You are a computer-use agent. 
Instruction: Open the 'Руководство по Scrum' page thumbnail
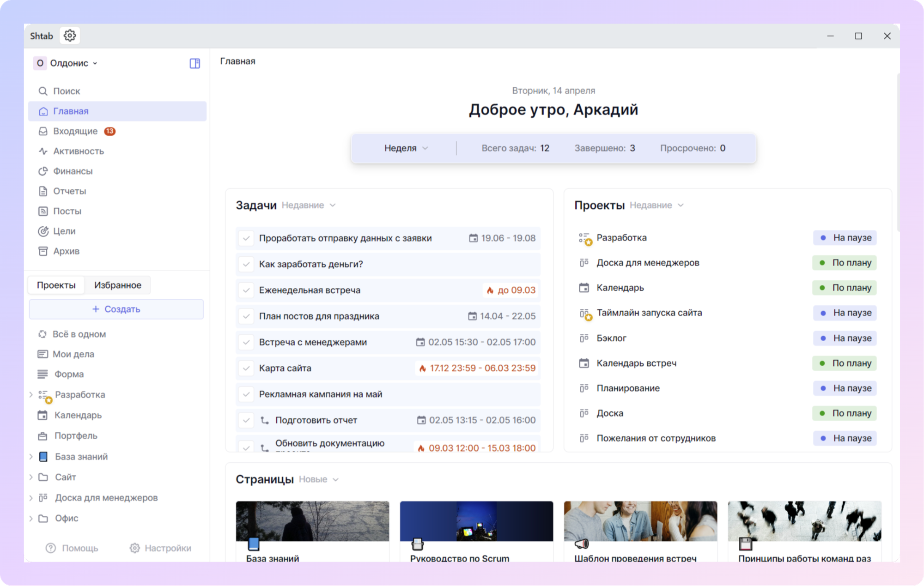point(476,521)
